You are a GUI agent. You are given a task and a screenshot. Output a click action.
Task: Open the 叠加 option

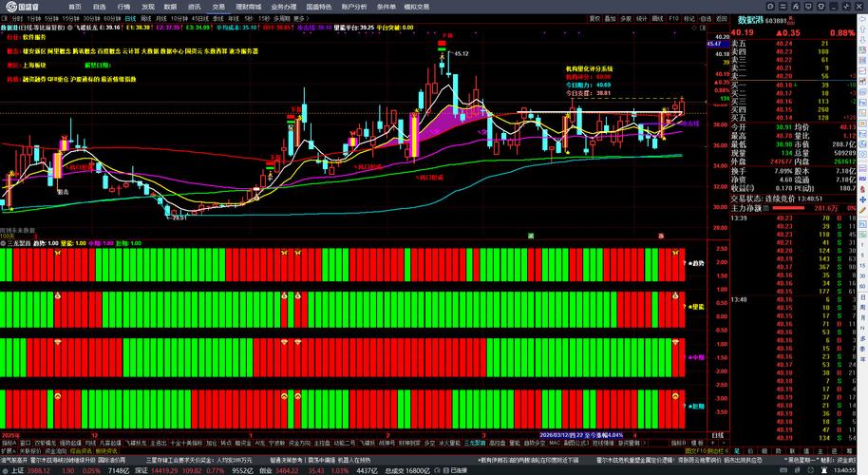610,19
